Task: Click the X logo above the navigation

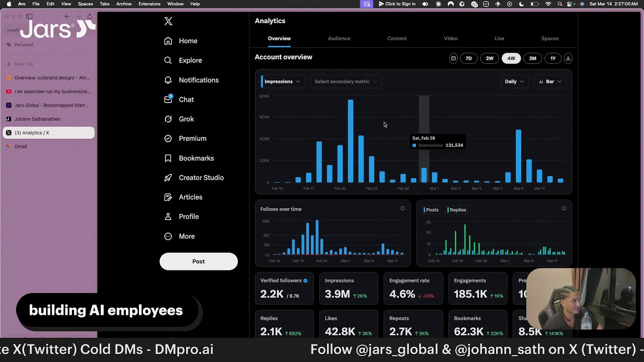Action: click(168, 21)
